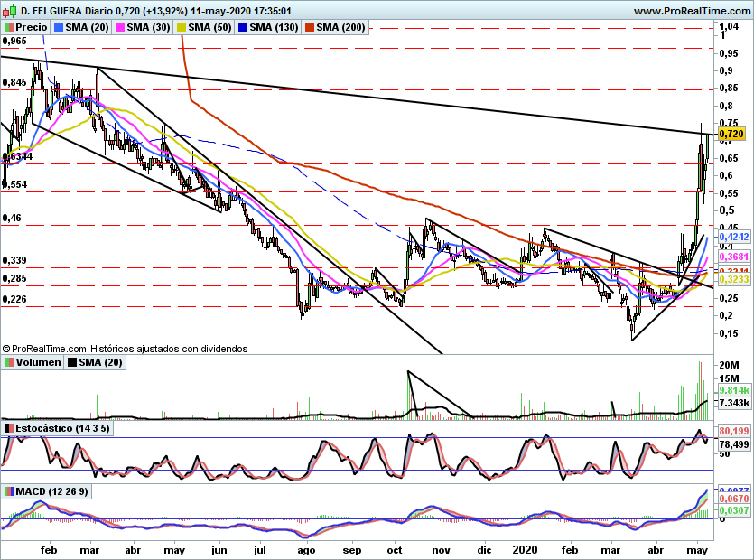Click the SMA (20) price legend

pos(80,27)
